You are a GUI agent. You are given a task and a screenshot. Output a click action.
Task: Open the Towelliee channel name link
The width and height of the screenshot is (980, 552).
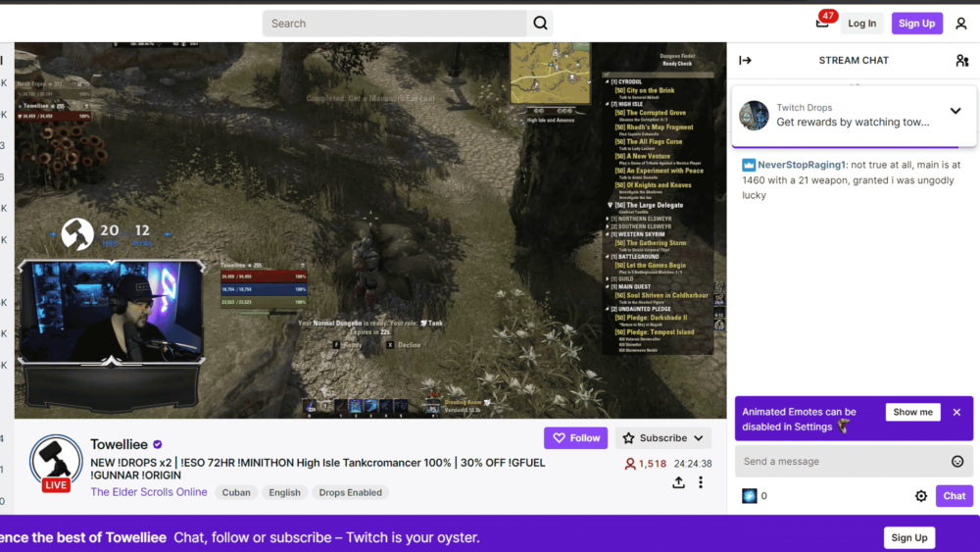coord(119,444)
